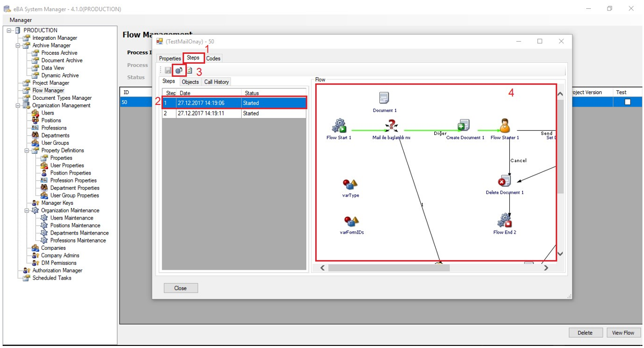The height and width of the screenshot is (348, 644).
Task: Click the Positions tree icon
Action: (35, 120)
